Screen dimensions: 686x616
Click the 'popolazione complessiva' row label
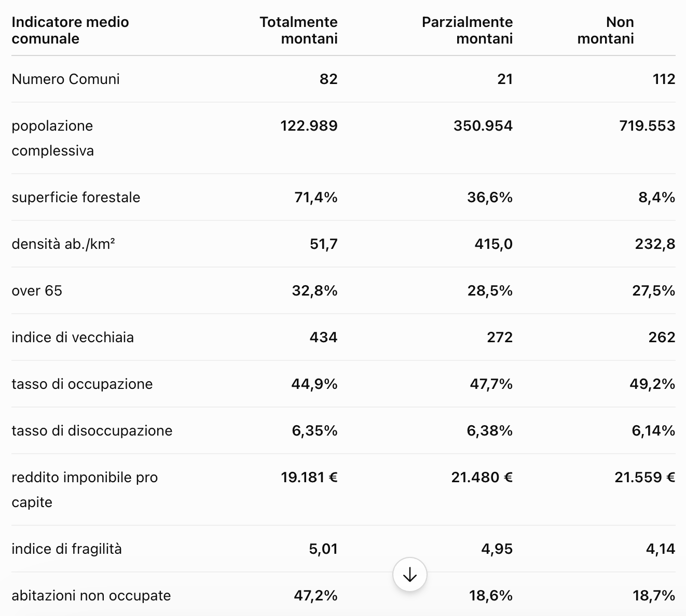[x=52, y=138]
